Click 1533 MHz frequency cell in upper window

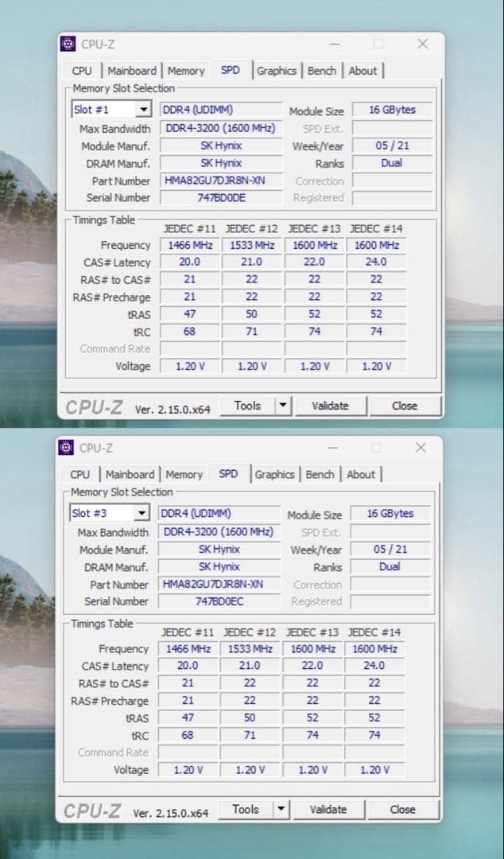pyautogui.click(x=252, y=245)
